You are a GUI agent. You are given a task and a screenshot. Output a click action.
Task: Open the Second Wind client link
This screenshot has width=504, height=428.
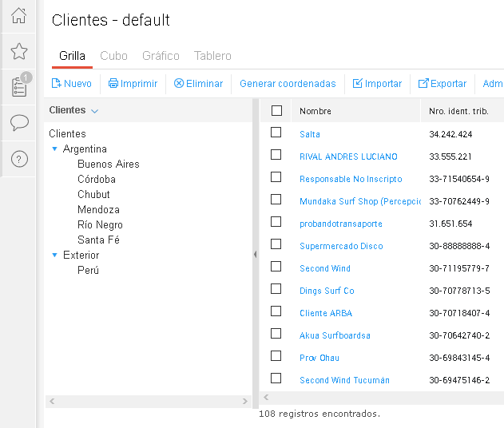click(325, 268)
